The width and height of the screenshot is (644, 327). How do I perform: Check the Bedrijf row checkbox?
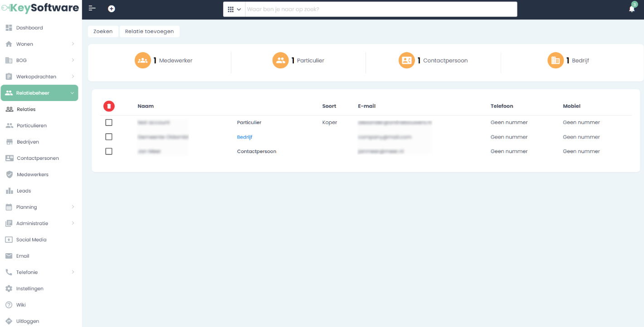[109, 137]
